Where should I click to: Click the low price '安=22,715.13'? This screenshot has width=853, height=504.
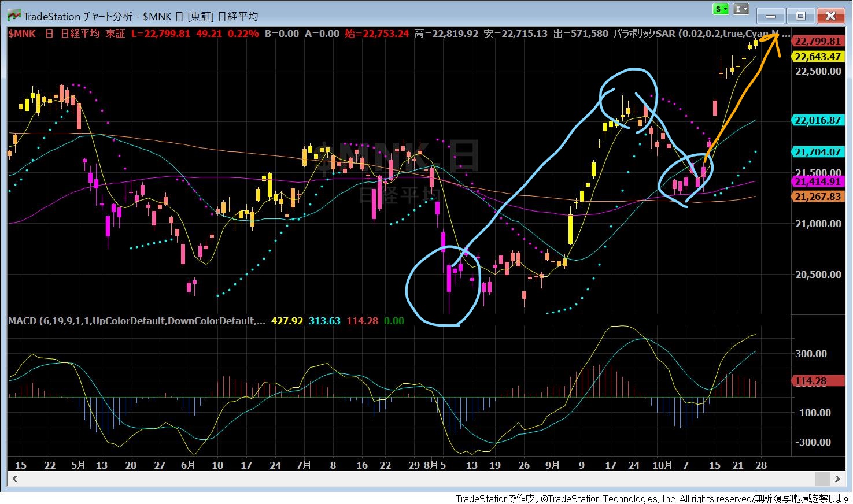click(x=516, y=34)
